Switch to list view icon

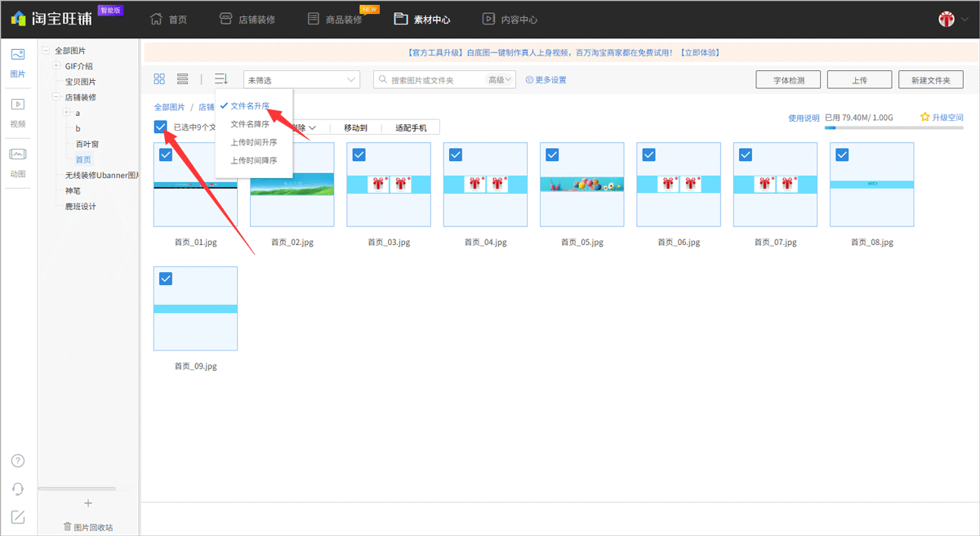[x=183, y=79]
